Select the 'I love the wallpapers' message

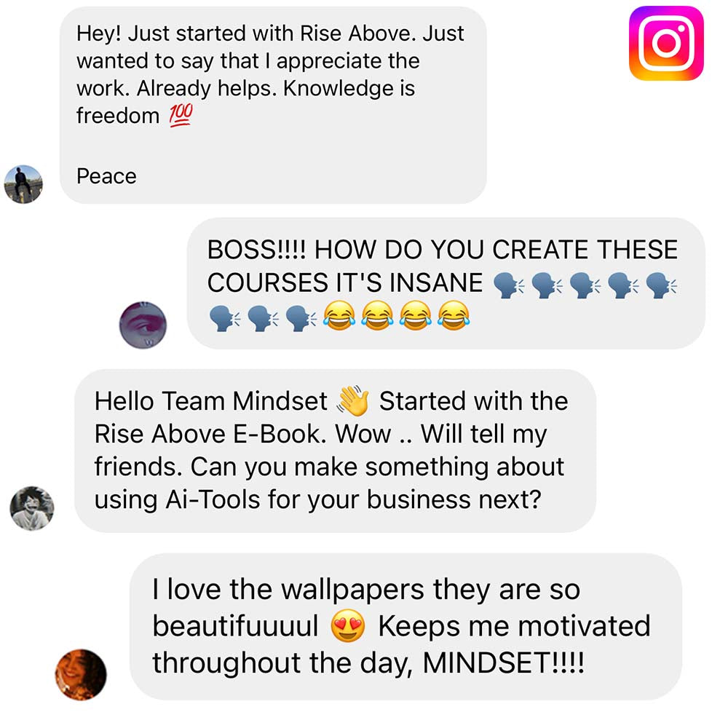[x=405, y=626]
